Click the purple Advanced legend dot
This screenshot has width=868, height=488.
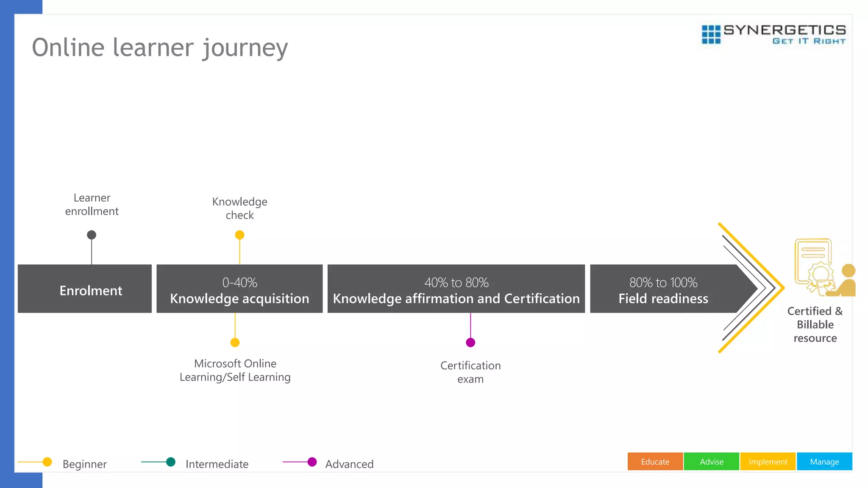click(x=312, y=462)
